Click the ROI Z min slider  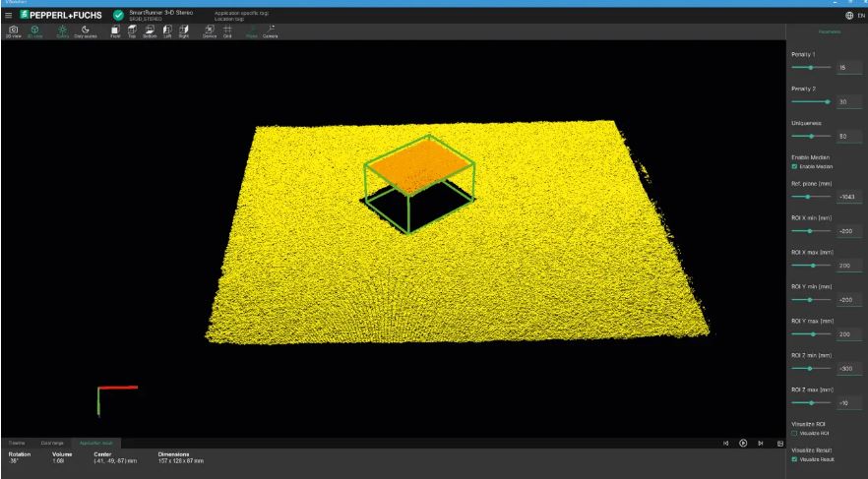811,369
